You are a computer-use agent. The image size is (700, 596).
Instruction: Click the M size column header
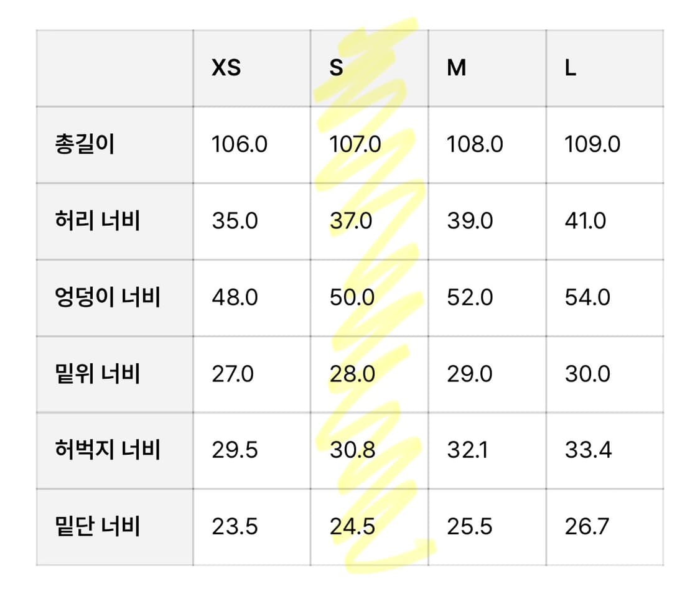[456, 68]
